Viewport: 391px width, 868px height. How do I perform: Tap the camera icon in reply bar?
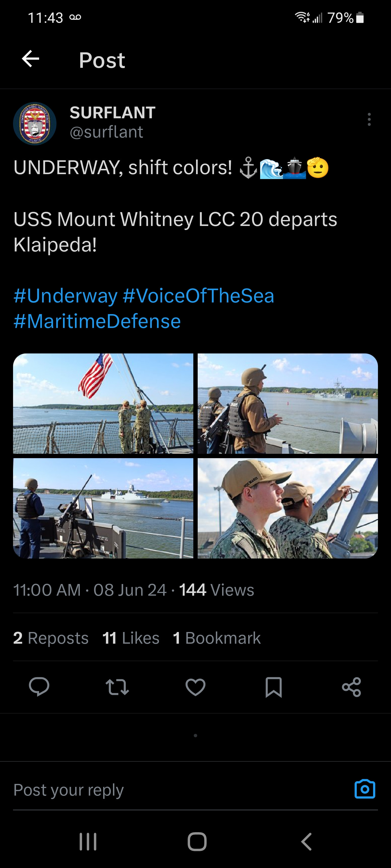tap(365, 789)
